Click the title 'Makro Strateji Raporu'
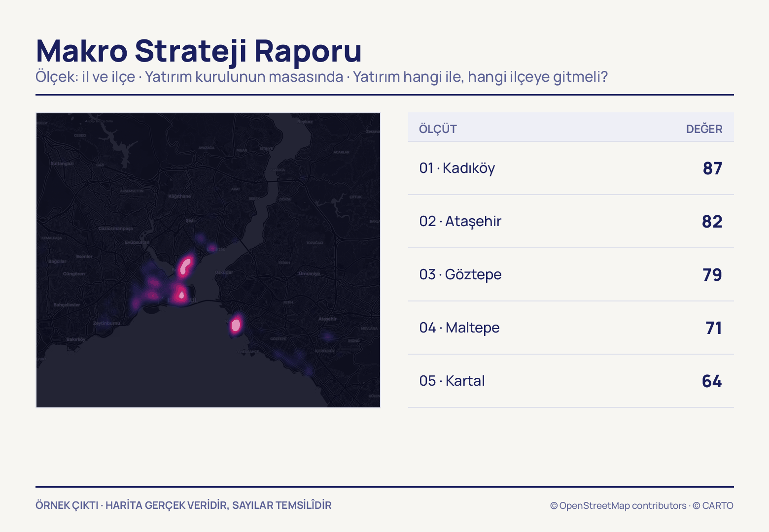 [x=199, y=51]
